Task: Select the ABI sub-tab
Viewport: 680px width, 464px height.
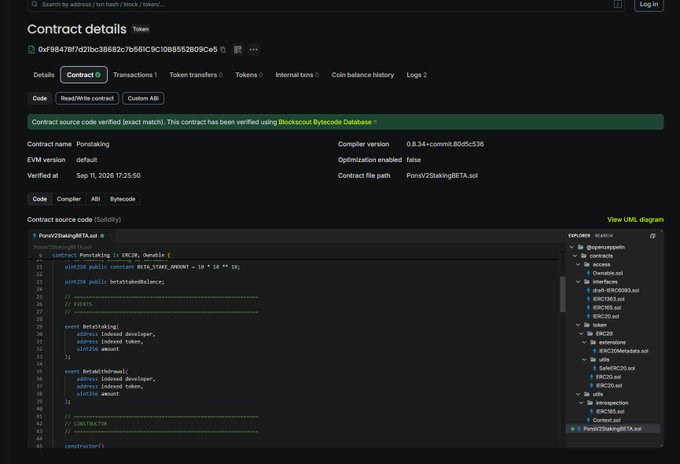Action: [95, 199]
